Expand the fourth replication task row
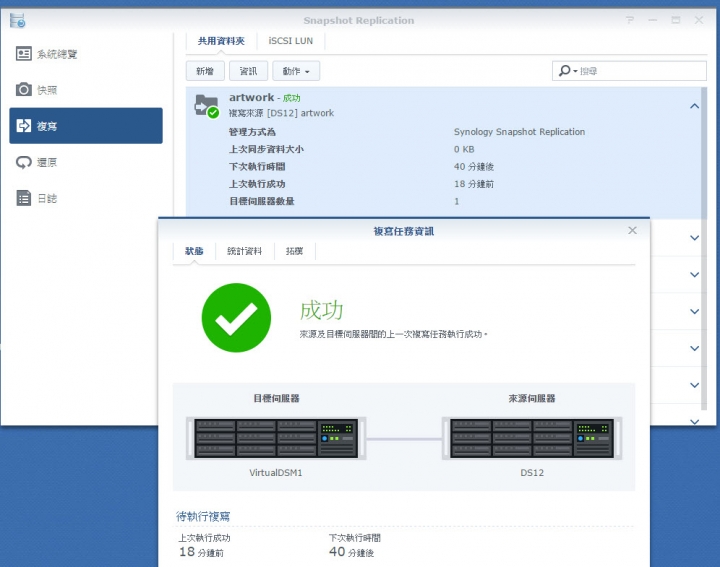Image resolution: width=720 pixels, height=567 pixels. coord(695,311)
